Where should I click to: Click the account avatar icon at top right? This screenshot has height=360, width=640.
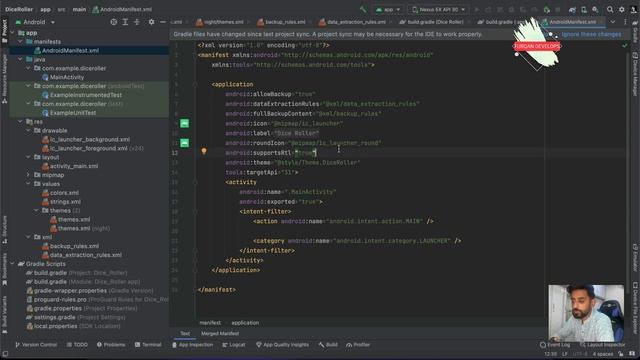(633, 9)
